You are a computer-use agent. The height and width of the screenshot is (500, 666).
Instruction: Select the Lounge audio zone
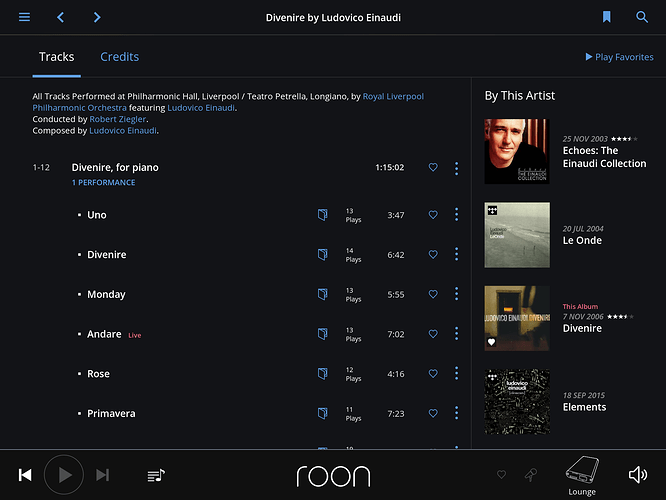coord(582,476)
